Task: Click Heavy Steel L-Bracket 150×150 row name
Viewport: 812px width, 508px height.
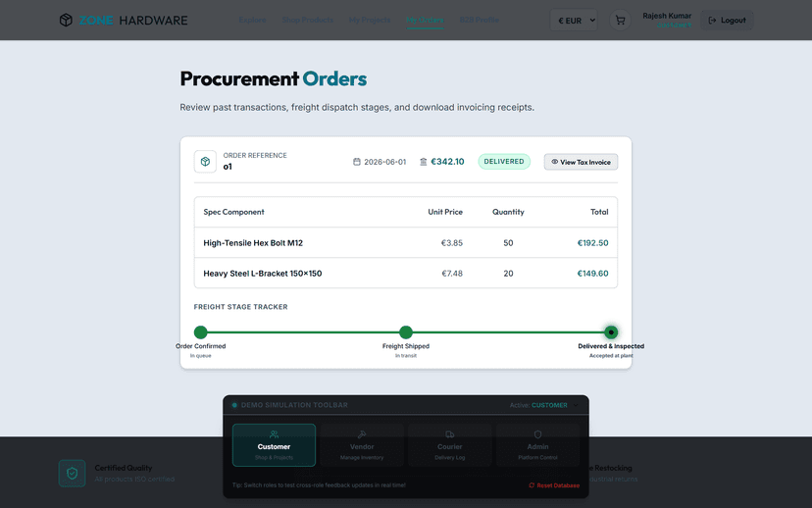Action: [263, 274]
